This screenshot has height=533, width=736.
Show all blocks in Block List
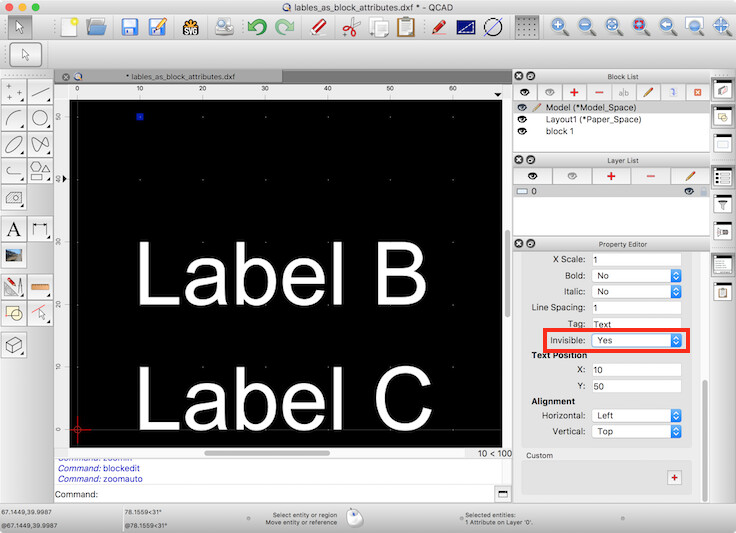pyautogui.click(x=525, y=92)
